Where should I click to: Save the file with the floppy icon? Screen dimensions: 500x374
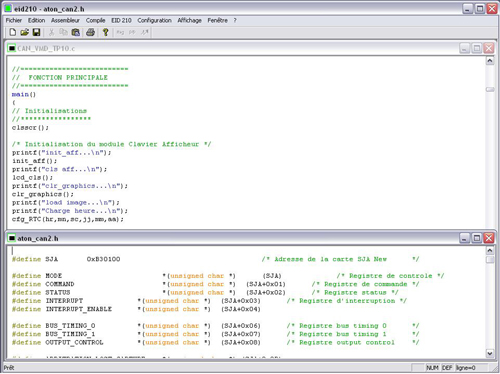tap(36, 32)
